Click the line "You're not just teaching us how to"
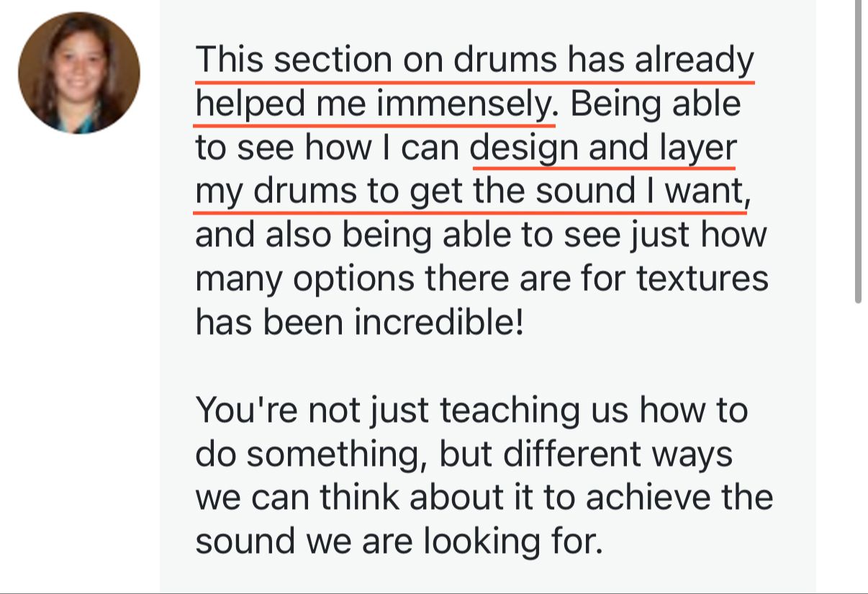 tap(471, 410)
